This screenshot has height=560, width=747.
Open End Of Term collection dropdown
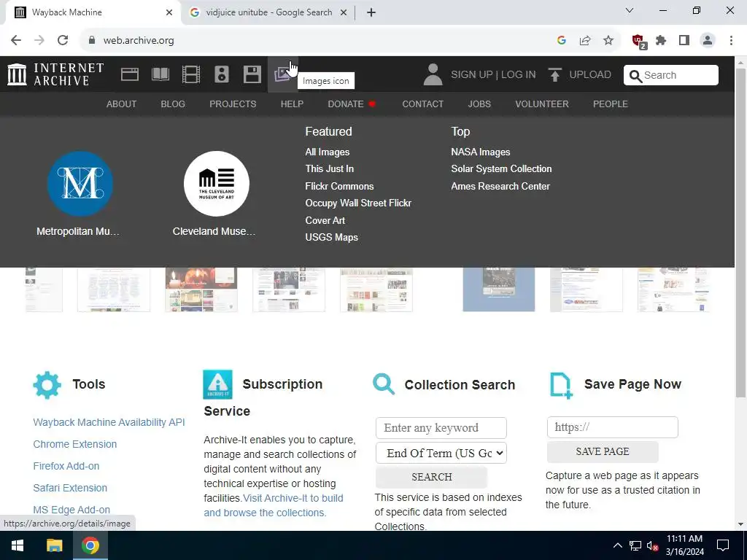pos(441,454)
